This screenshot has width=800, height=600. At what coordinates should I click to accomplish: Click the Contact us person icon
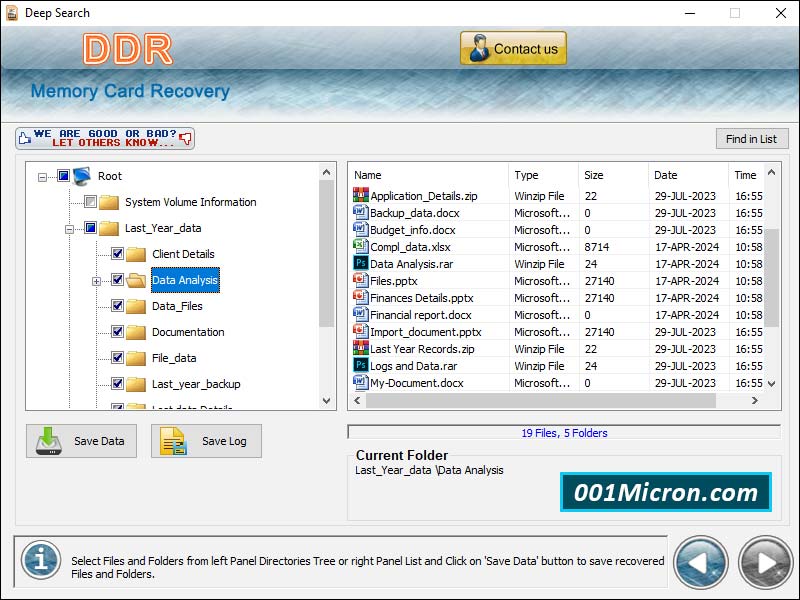(479, 48)
